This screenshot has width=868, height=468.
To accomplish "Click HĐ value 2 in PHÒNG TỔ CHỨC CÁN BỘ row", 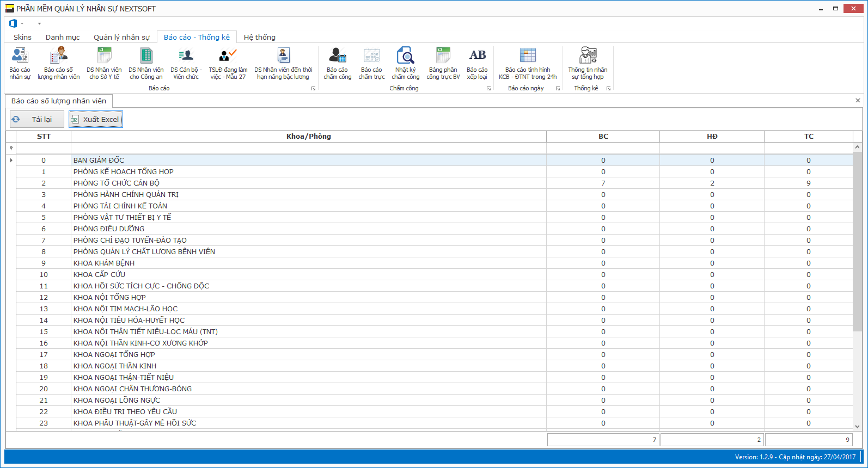I will [712, 183].
